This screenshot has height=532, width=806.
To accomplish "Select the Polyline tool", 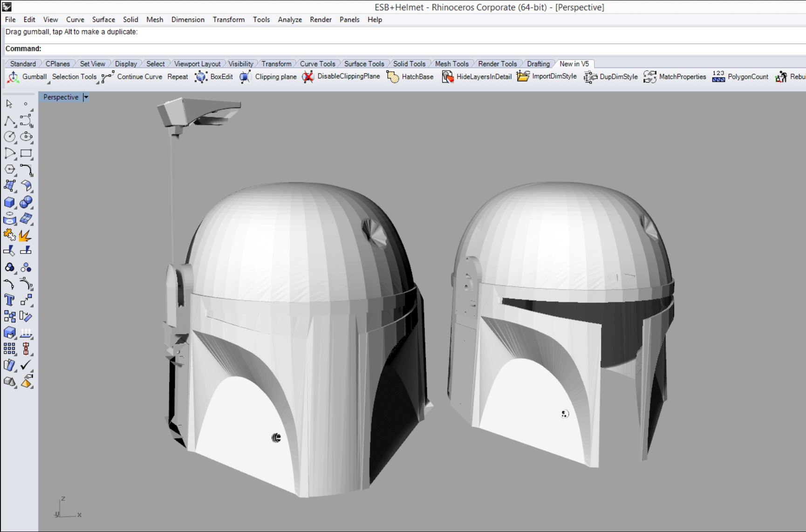I will (9, 121).
